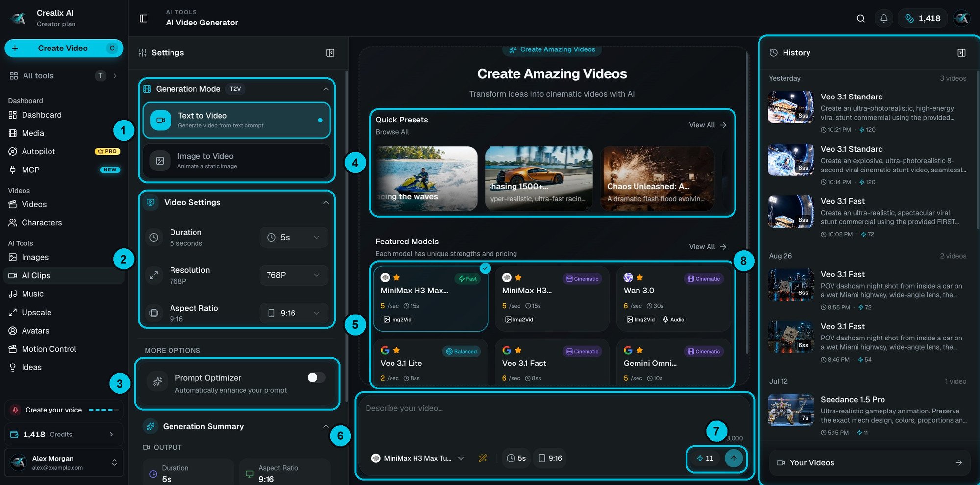The height and width of the screenshot is (485, 980).
Task: Click the Crealix AI logo
Action: point(18,18)
